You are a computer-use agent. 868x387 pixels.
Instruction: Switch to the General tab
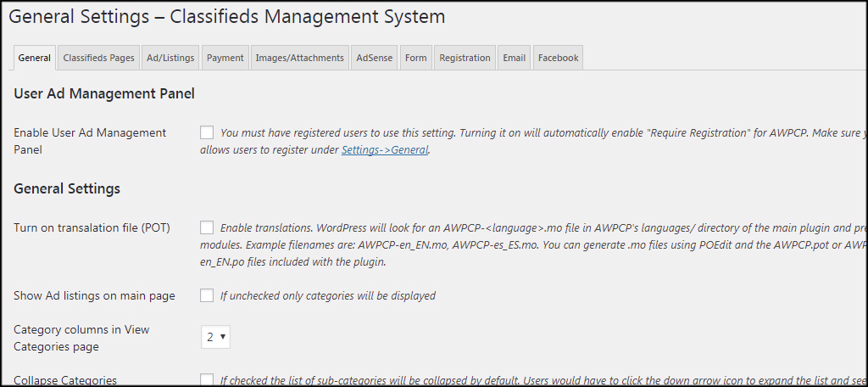click(x=35, y=58)
